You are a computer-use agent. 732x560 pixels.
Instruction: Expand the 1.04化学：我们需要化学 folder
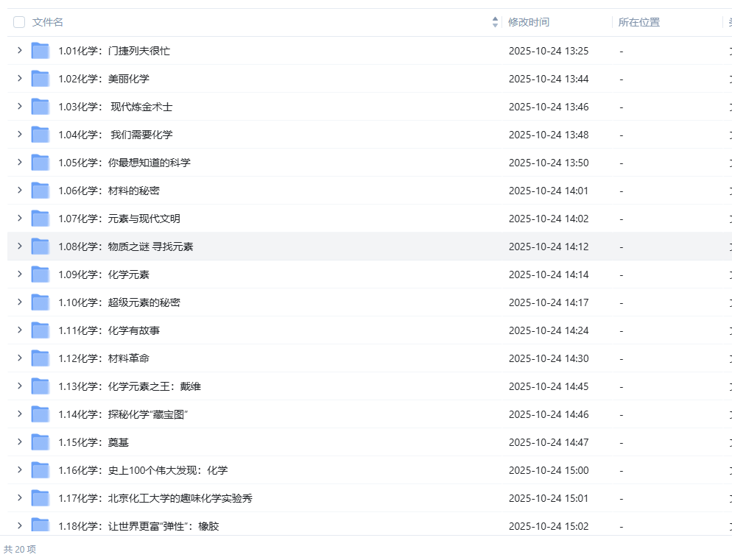(20, 135)
